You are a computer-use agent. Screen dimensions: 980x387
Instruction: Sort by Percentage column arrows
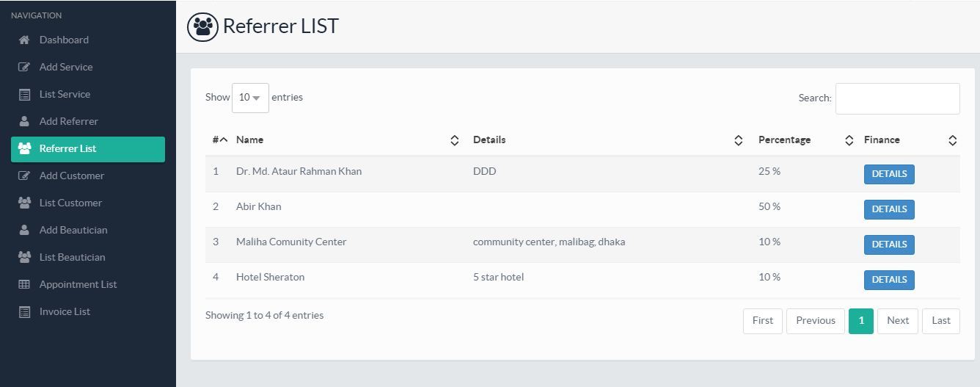[x=849, y=140]
